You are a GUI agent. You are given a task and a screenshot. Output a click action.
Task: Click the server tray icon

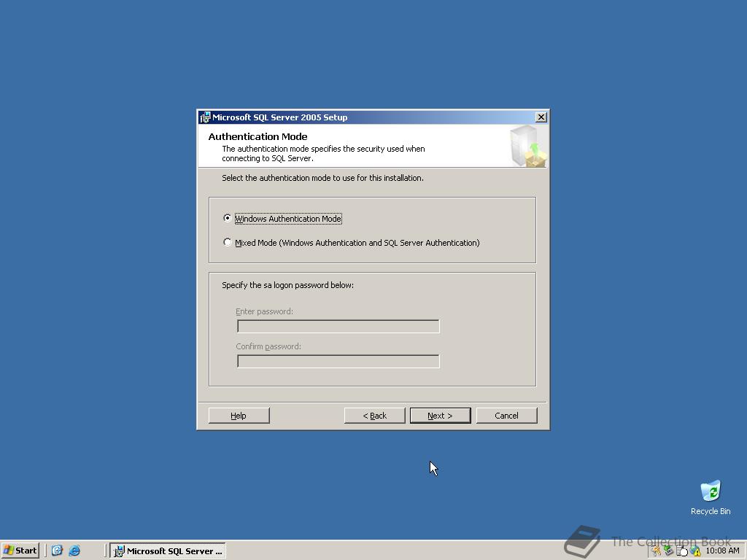point(682,551)
